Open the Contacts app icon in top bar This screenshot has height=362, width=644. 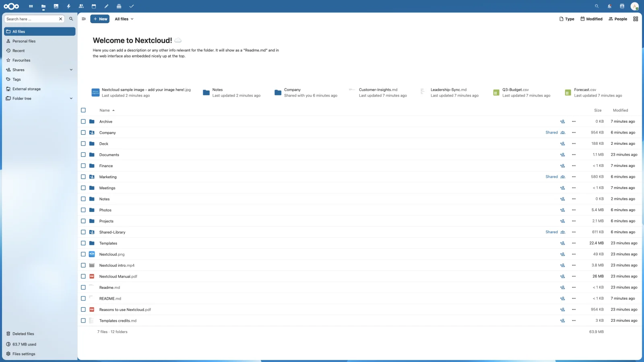pos(81,6)
